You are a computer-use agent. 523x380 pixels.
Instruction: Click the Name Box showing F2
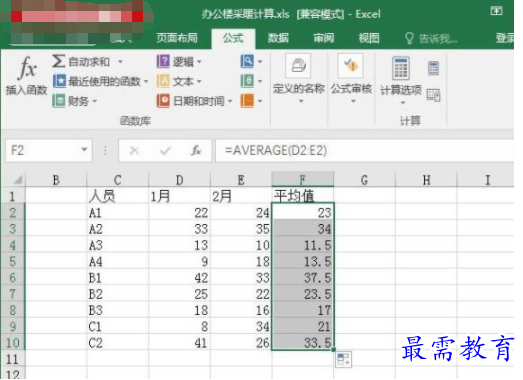49,150
